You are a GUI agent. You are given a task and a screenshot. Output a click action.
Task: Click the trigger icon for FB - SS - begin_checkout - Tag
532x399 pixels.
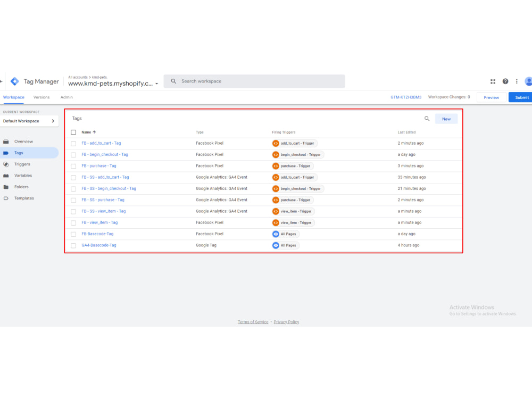pyautogui.click(x=276, y=189)
